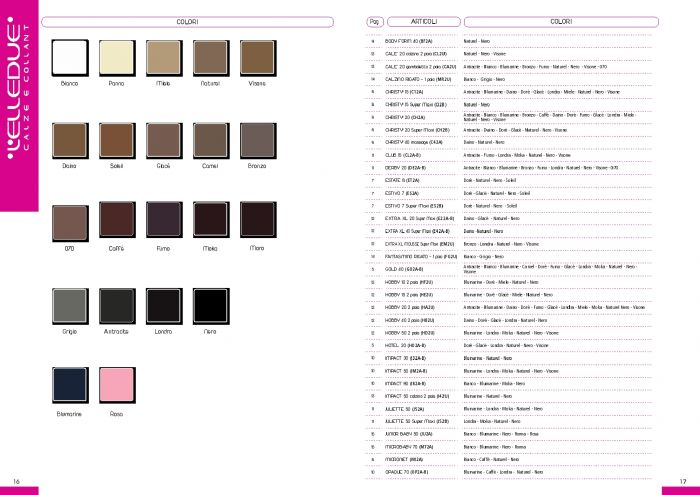Click the HOBBY 50 2 paia article
Screen dimensions: 700x495
click(x=409, y=333)
